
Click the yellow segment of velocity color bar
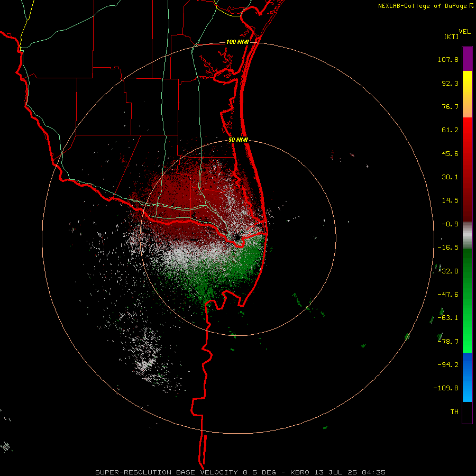coord(467,94)
